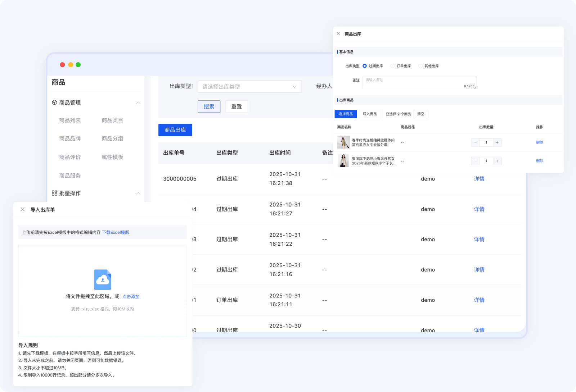The image size is (576, 392).
Task: Click the cloud upload icon in import area
Action: pos(102,280)
